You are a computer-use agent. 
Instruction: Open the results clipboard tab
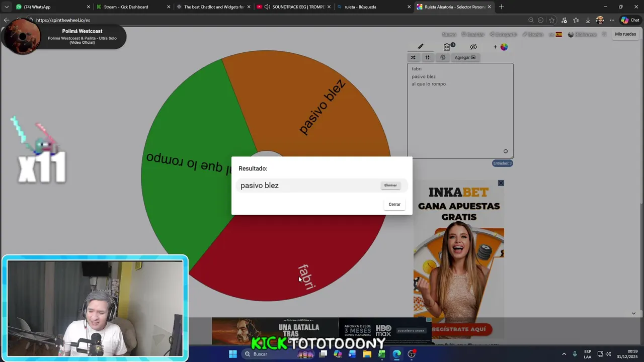pos(447,47)
